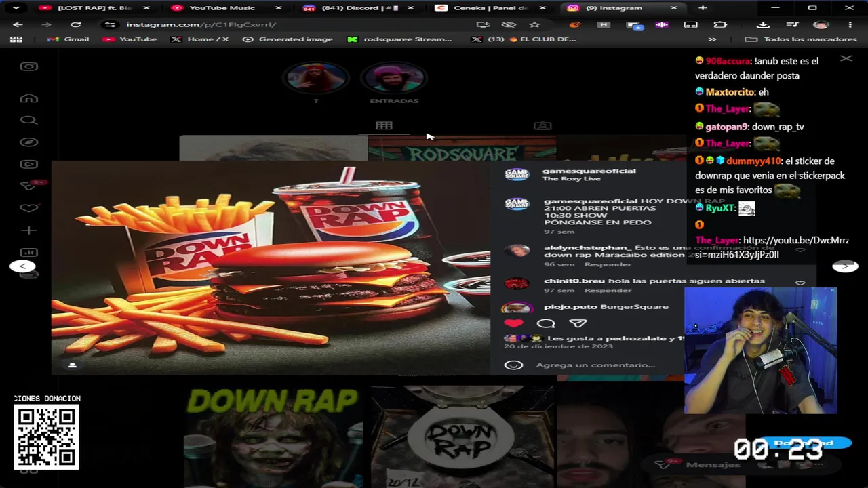Reload the Instagram page
Image resolution: width=868 pixels, height=488 pixels.
point(75,24)
